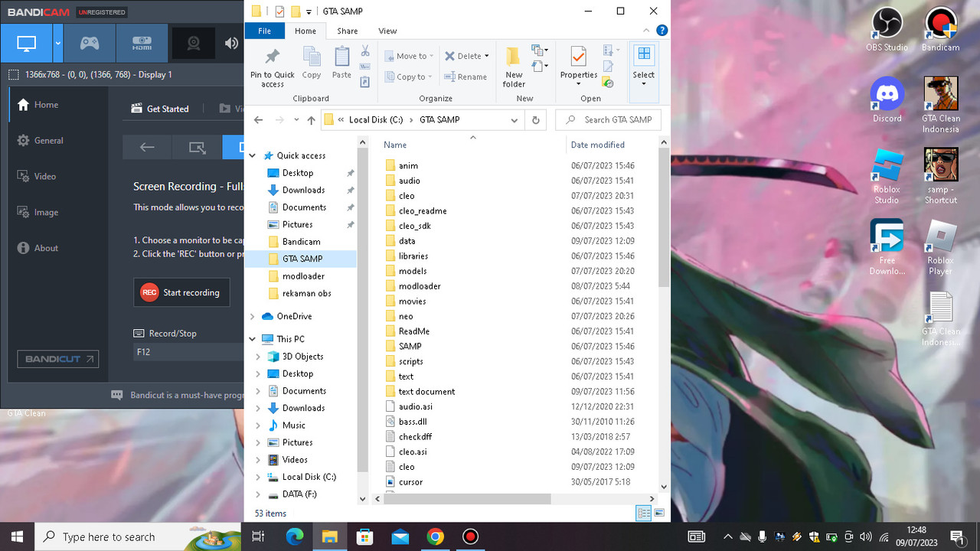Switch Bandicam to game recording mode

tap(90, 43)
